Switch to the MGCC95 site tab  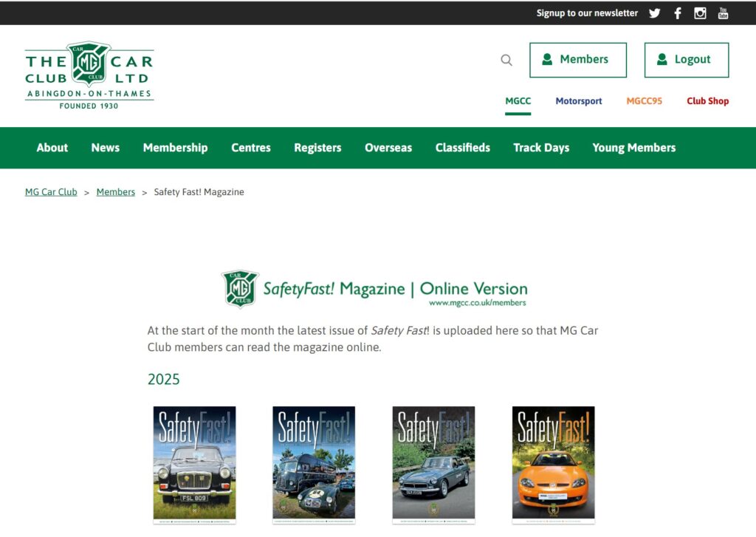point(644,101)
